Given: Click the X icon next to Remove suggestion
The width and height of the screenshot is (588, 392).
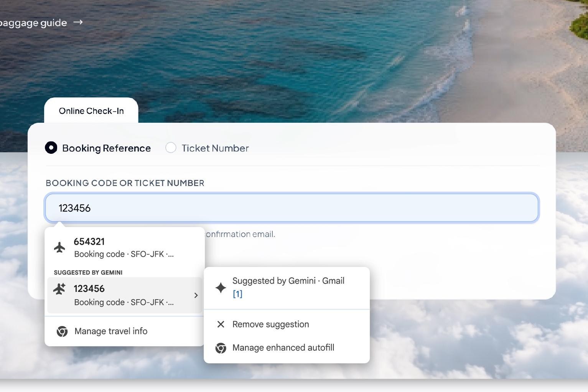Looking at the screenshot, I should (x=221, y=324).
